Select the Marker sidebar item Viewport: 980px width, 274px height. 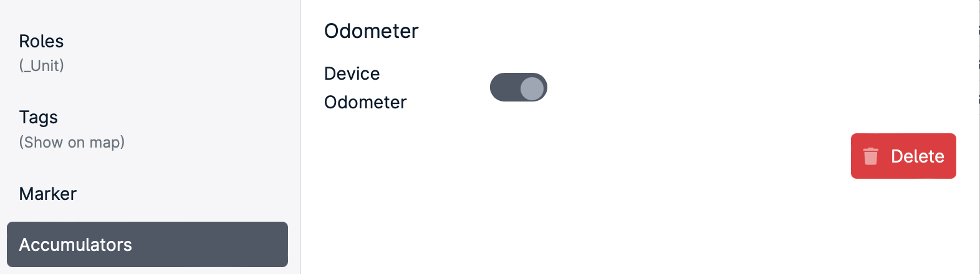[147, 194]
